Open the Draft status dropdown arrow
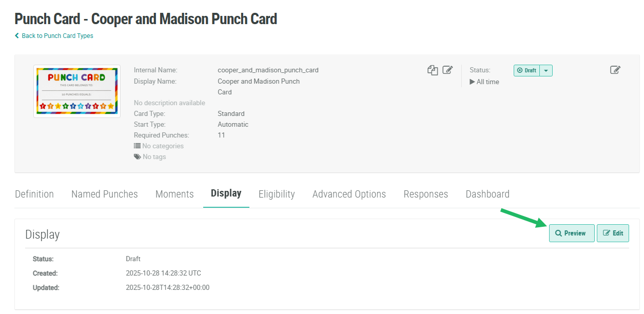This screenshot has width=644, height=314. pyautogui.click(x=546, y=71)
